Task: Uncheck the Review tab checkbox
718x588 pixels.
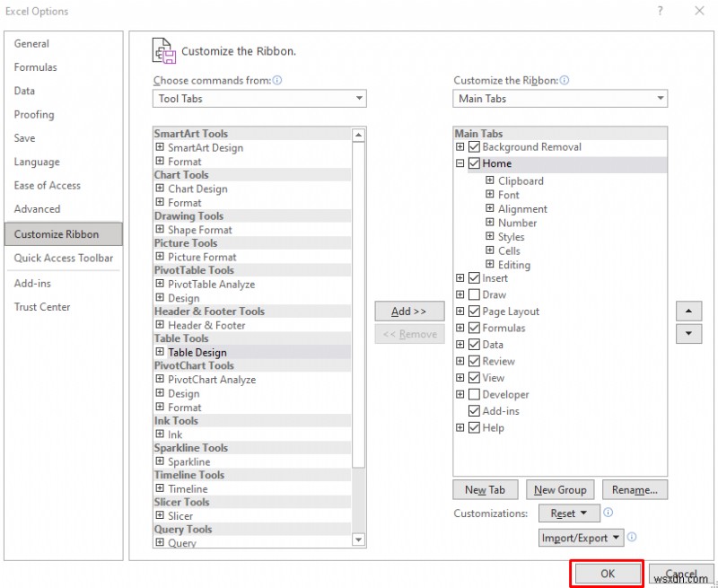Action: (x=474, y=361)
